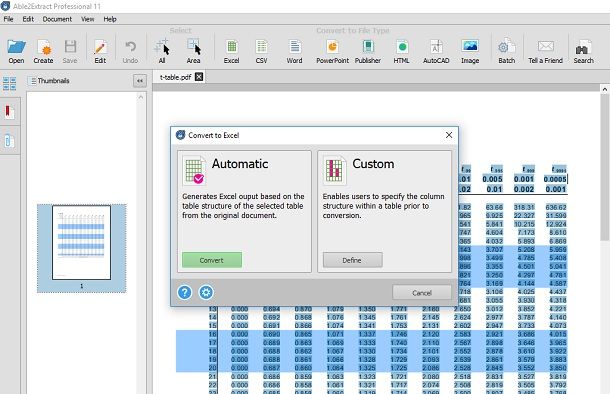Convert to Publisher from the toolbar

tap(368, 51)
